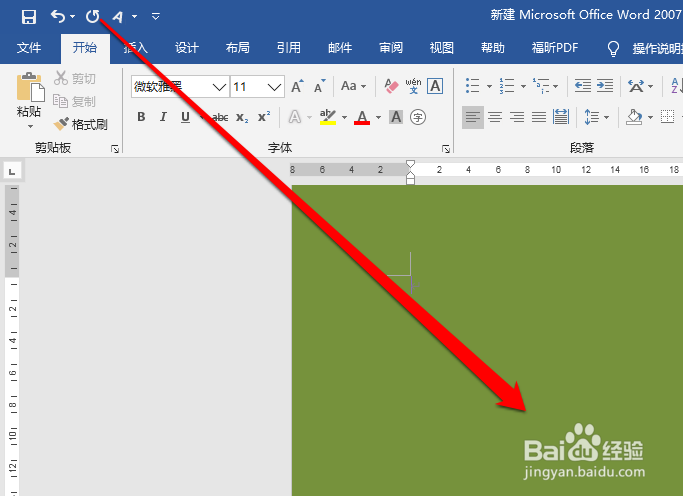Open the font color dropdown arrow

pos(379,117)
